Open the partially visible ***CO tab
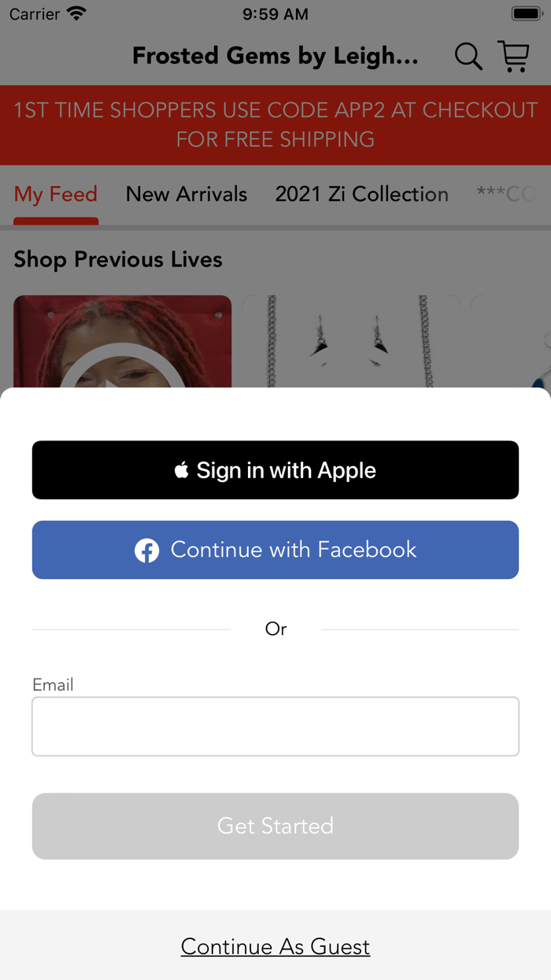 pos(507,195)
